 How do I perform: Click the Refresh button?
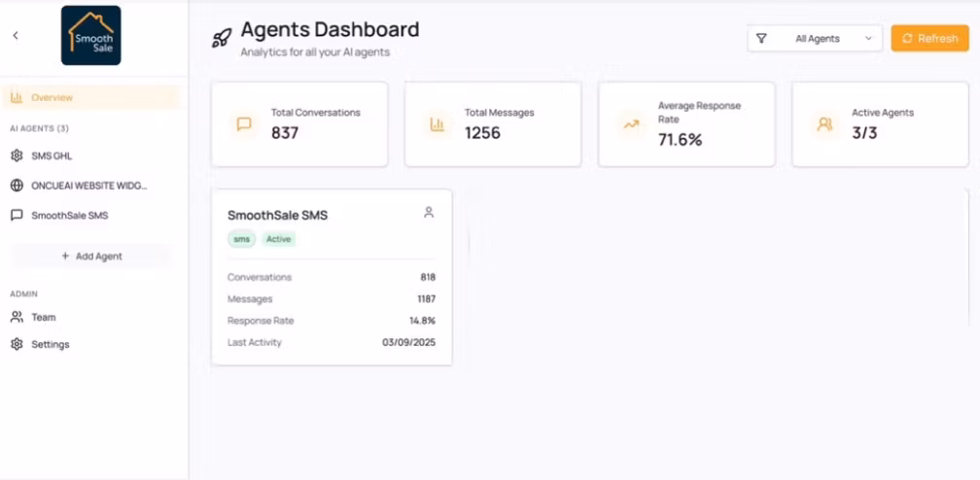930,39
